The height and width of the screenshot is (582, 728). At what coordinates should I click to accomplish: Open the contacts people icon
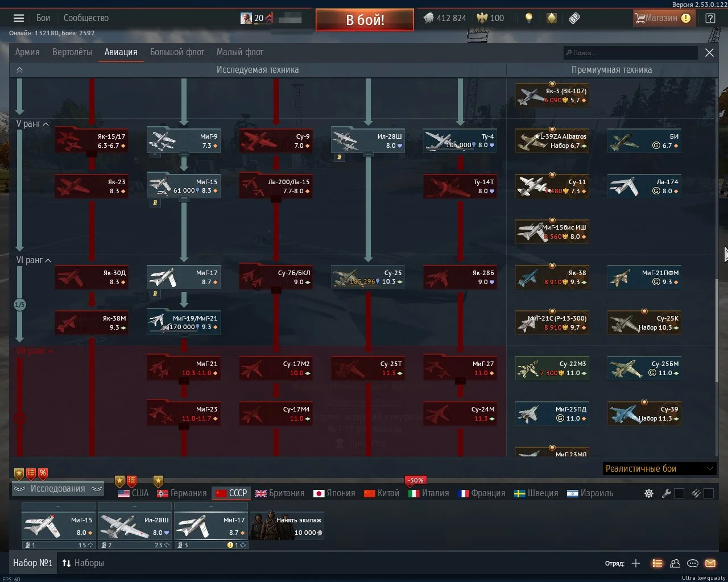(675, 563)
